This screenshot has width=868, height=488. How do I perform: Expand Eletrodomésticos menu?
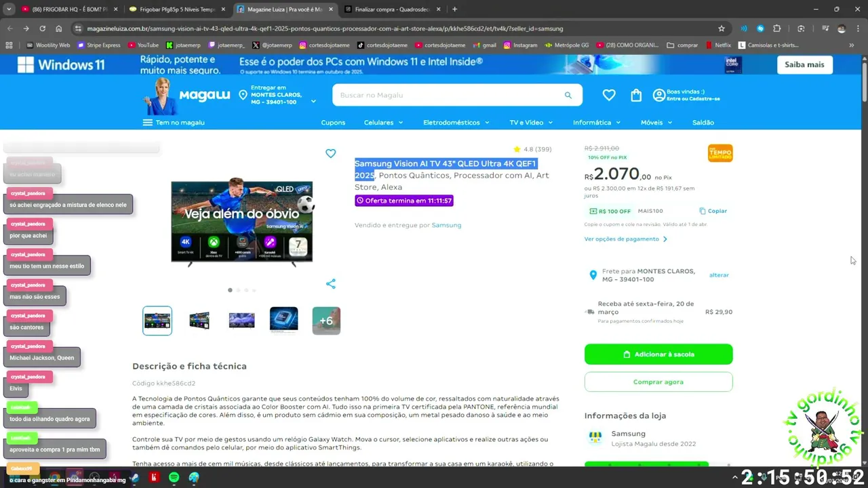point(456,123)
